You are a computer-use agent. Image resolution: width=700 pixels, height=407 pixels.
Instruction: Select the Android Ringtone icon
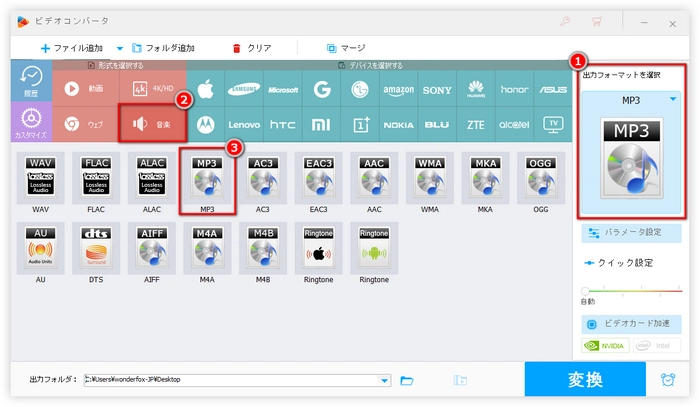coord(374,248)
